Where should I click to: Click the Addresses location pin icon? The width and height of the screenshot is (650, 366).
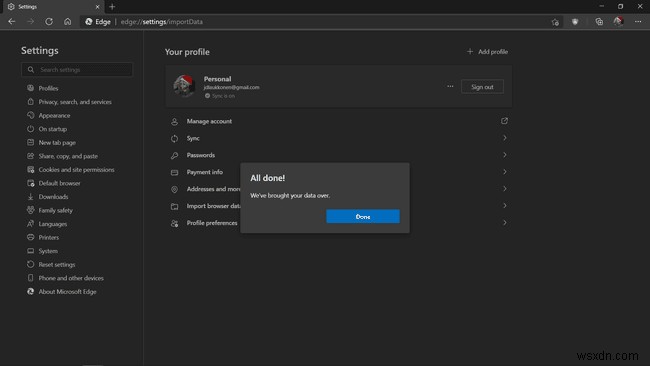tap(175, 189)
